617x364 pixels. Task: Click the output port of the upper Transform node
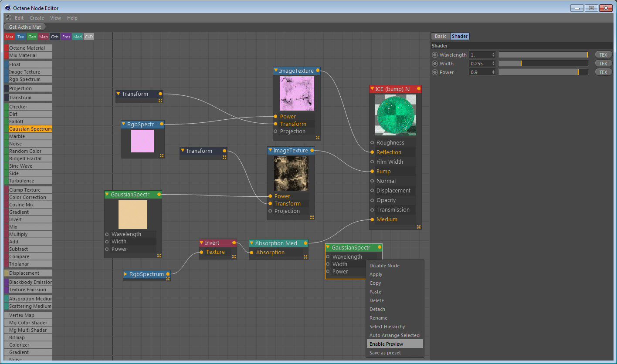tap(160, 94)
